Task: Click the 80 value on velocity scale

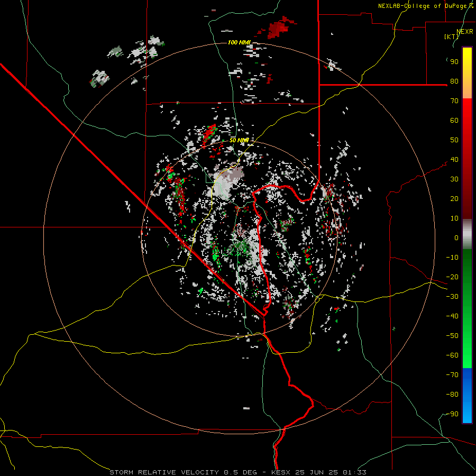Action: (454, 81)
